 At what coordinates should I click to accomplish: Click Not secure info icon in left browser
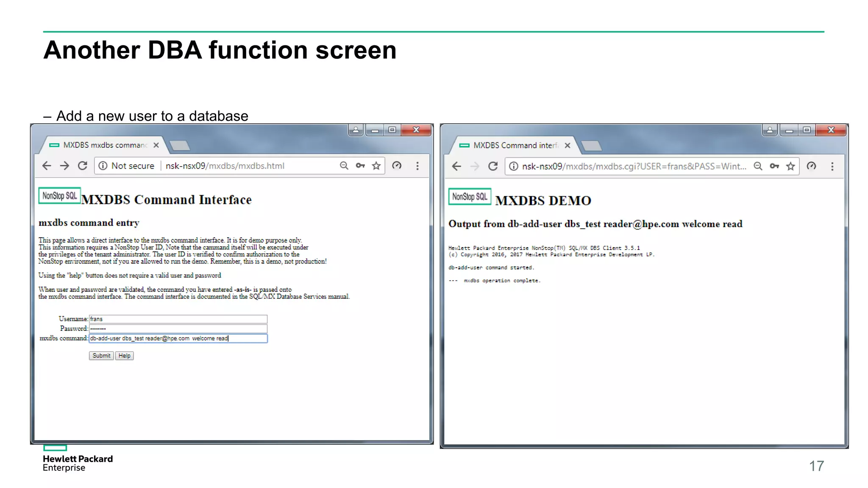[x=103, y=166]
